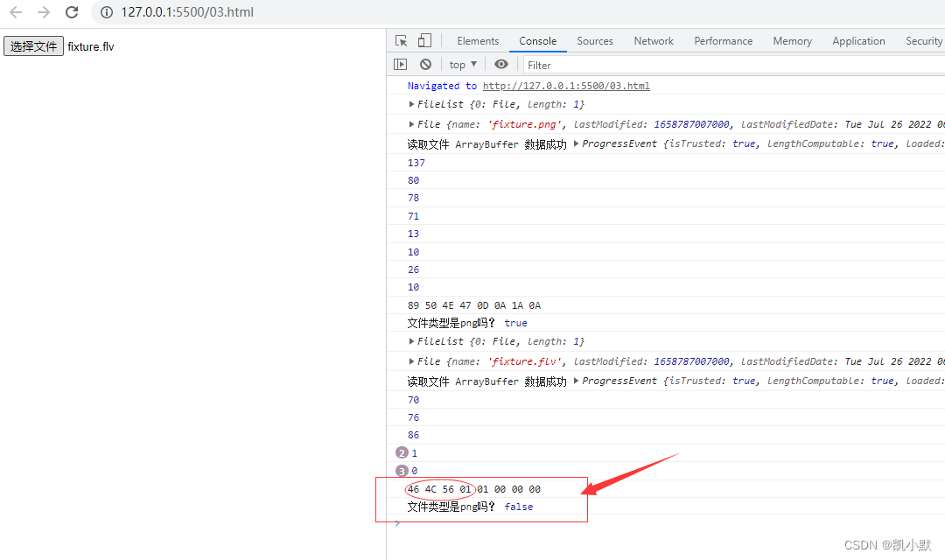
Task: Open the top JavaScript context dropdown
Action: pyautogui.click(x=463, y=65)
